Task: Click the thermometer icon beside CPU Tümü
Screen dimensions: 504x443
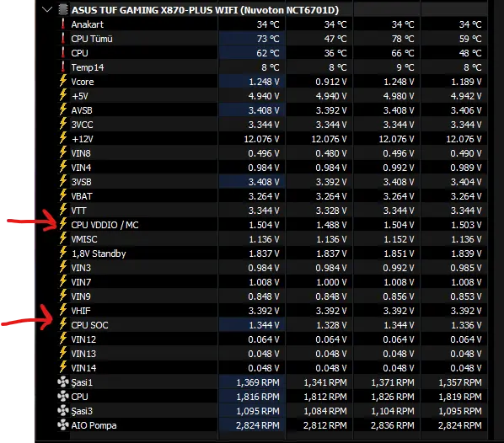Action: point(63,39)
